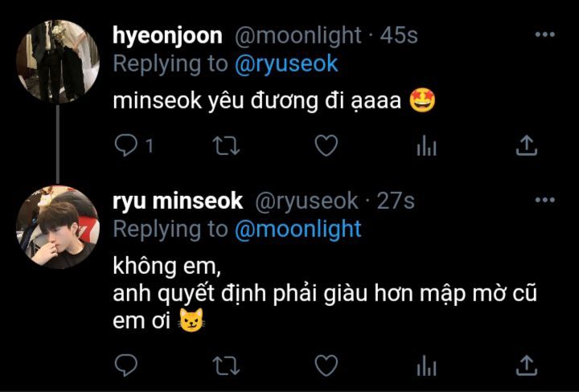Retweet ryu minseok's tweet
Screen dimensions: 579x392
click(227, 365)
